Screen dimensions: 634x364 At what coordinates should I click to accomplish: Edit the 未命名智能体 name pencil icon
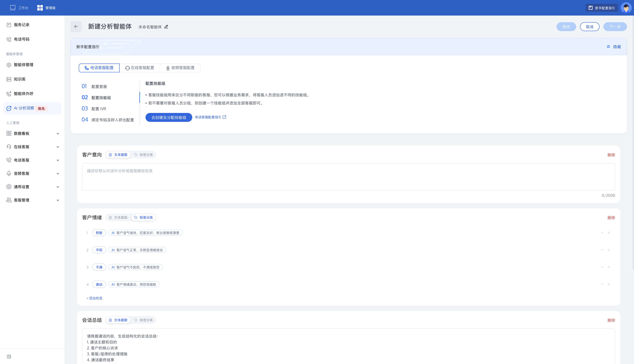[166, 27]
